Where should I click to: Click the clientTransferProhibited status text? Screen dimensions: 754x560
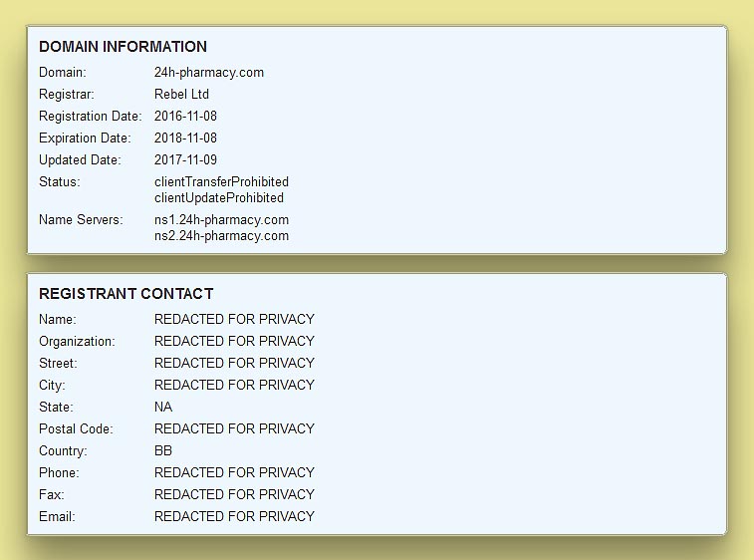(221, 182)
